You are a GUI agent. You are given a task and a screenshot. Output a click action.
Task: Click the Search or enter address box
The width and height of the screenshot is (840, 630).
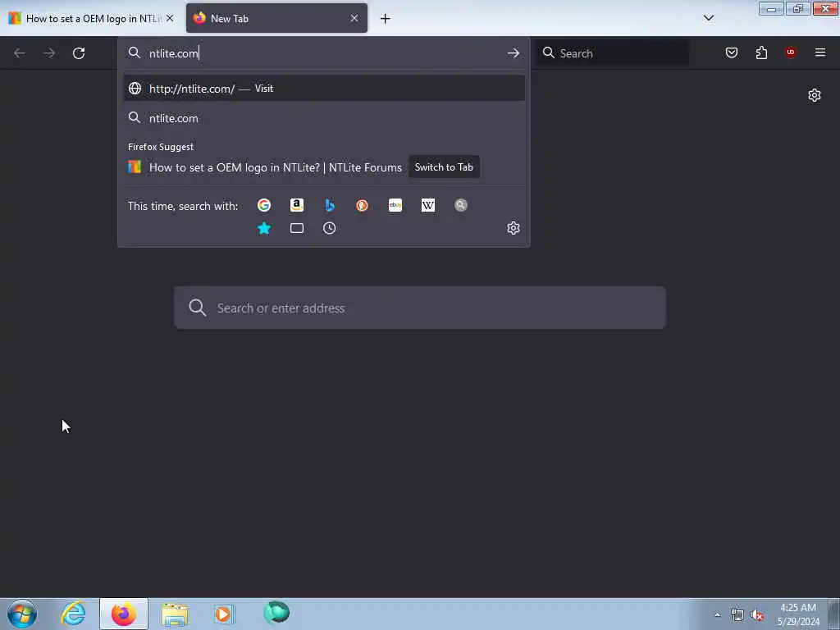420,308
